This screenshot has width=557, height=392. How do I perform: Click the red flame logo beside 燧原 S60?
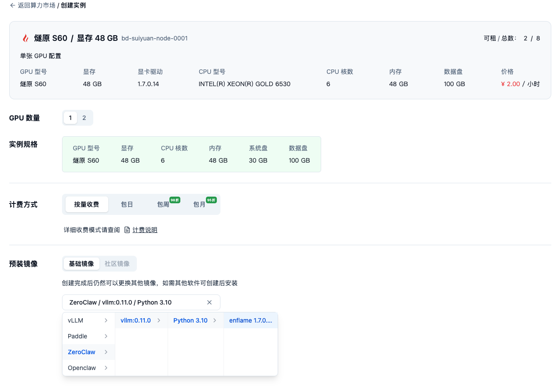pyautogui.click(x=26, y=38)
